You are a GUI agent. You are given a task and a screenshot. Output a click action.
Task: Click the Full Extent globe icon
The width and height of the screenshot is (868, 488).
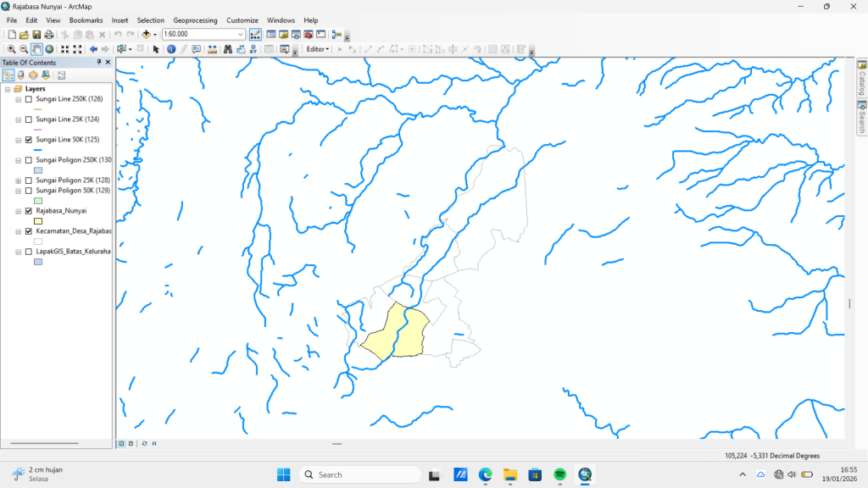coord(49,49)
